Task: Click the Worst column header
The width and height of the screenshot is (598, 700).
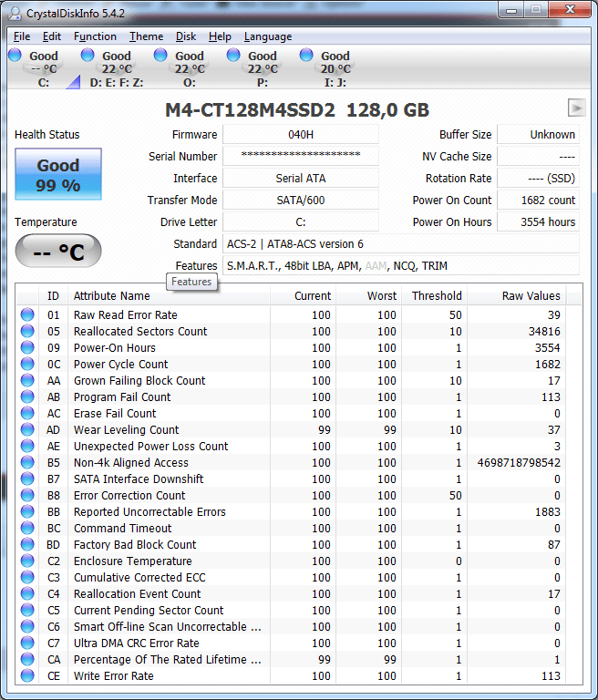Action: click(369, 295)
